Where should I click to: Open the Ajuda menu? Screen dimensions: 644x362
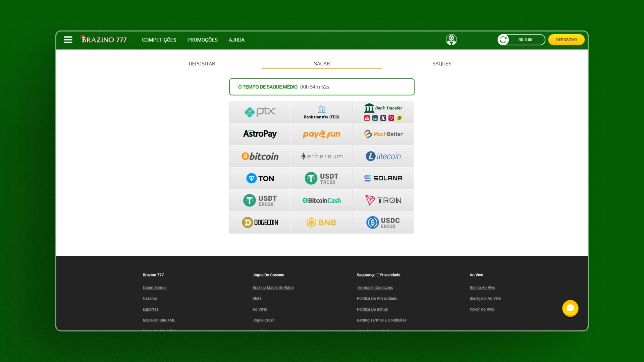coord(236,40)
